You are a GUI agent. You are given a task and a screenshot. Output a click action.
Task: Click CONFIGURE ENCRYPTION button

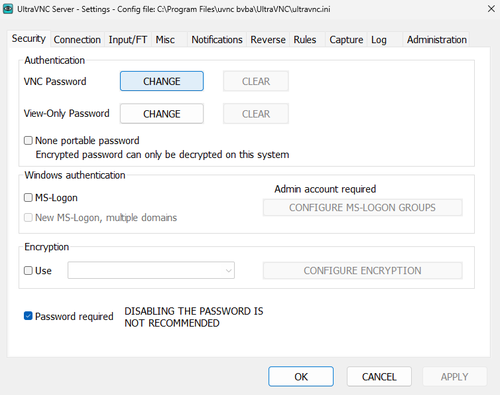(x=362, y=270)
